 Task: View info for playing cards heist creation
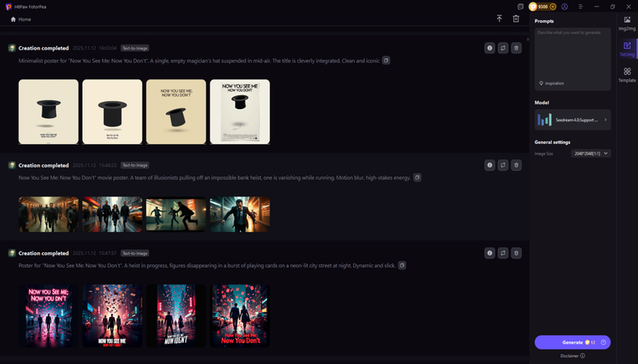(x=490, y=253)
